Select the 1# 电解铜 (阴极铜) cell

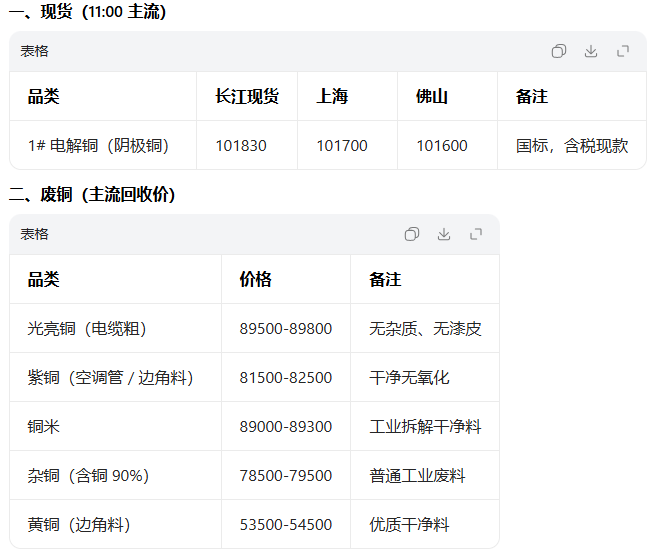98,146
